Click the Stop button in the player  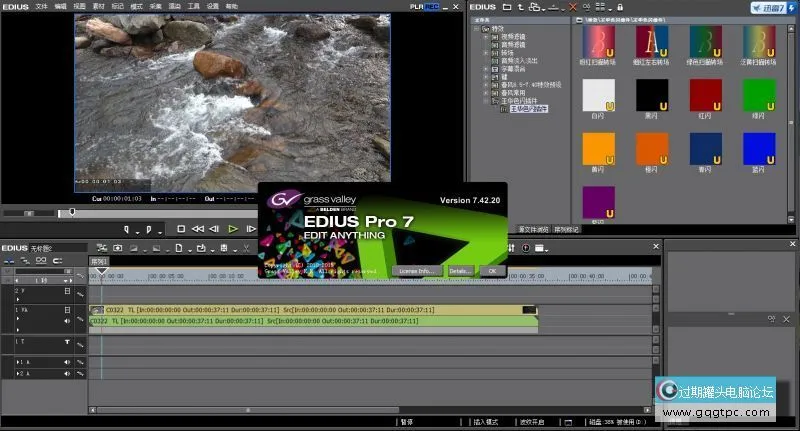pos(181,229)
